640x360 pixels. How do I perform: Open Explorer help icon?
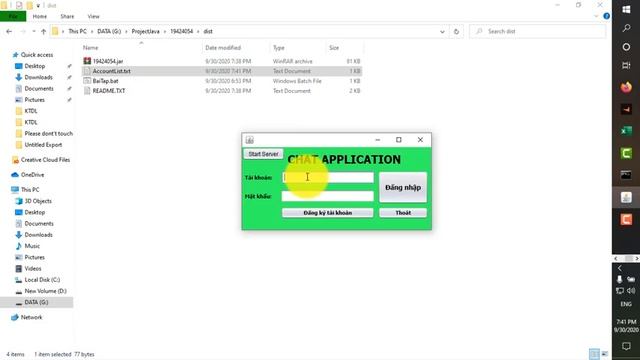tap(607, 16)
